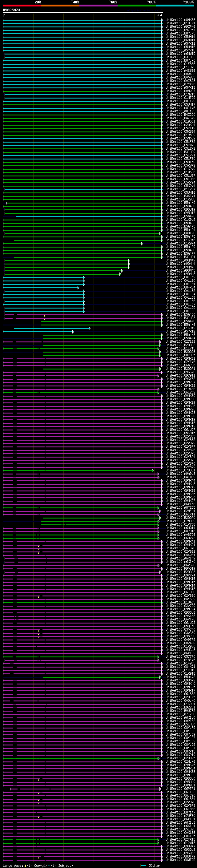This screenshot has height=868, width=197.
Task: Open hit UniRef100_A8HX38
Action: point(180,20)
